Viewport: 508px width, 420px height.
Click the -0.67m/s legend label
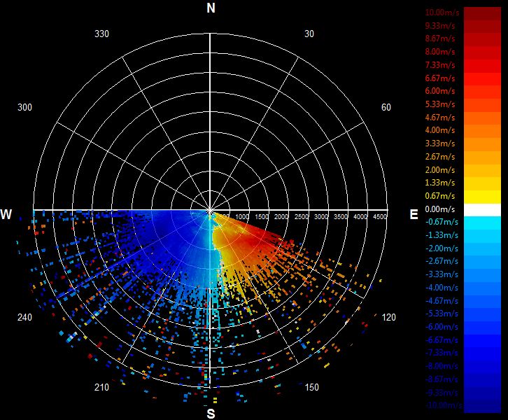click(x=442, y=222)
